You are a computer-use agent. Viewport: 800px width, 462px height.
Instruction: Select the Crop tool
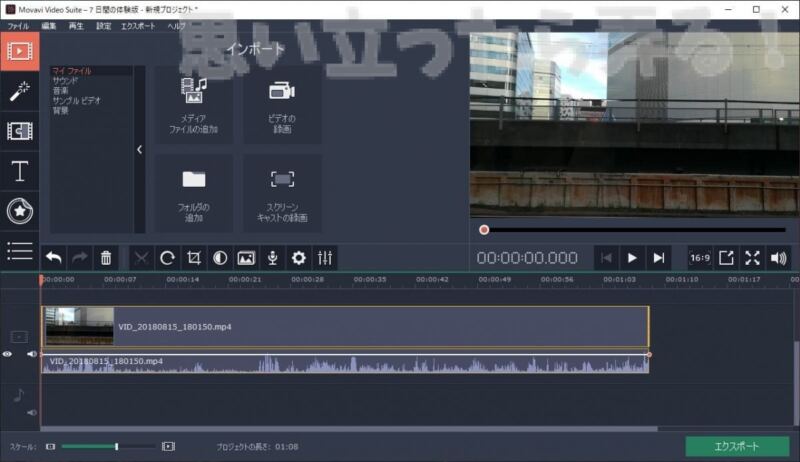(x=194, y=258)
